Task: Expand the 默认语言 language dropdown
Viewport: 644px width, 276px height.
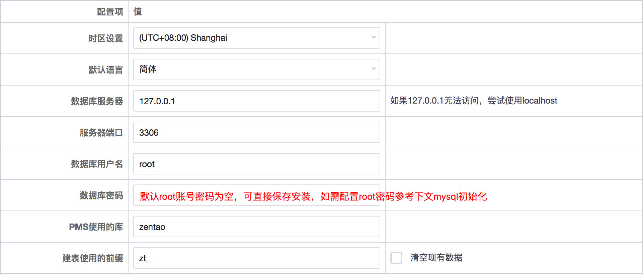Action: (x=256, y=70)
